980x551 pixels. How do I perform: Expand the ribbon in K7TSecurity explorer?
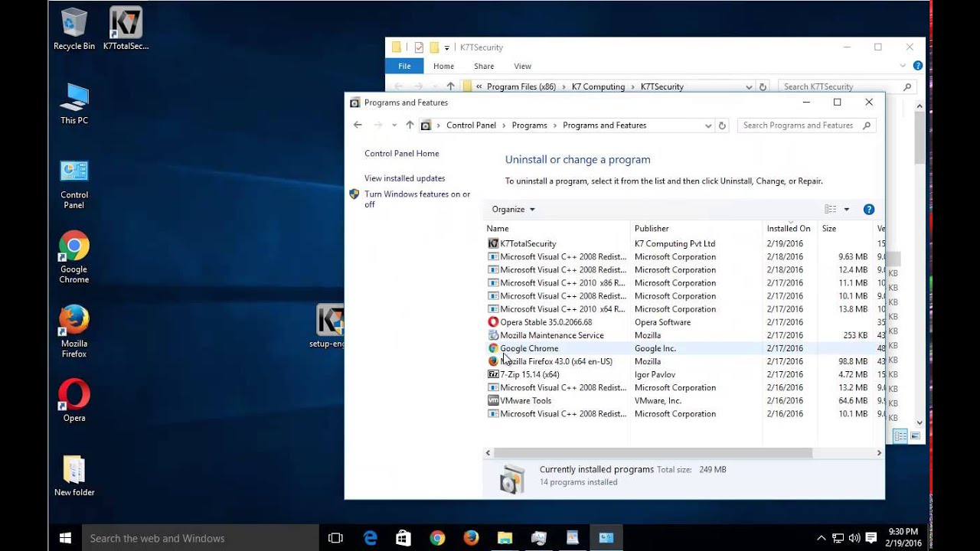[x=904, y=66]
